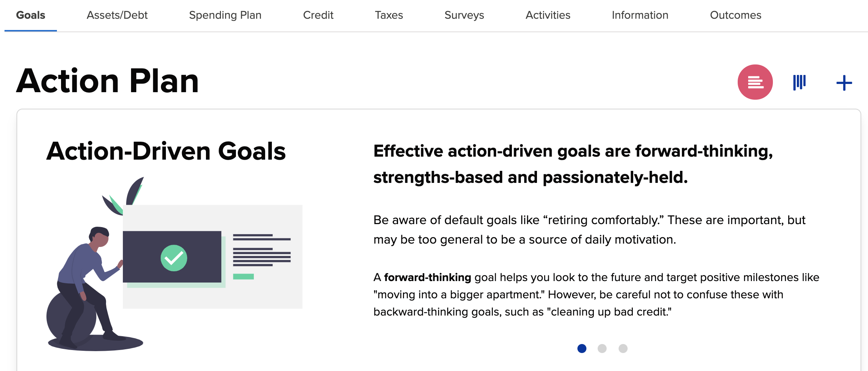Click the bold forward-thinking text
This screenshot has width=868, height=371.
[x=428, y=277]
